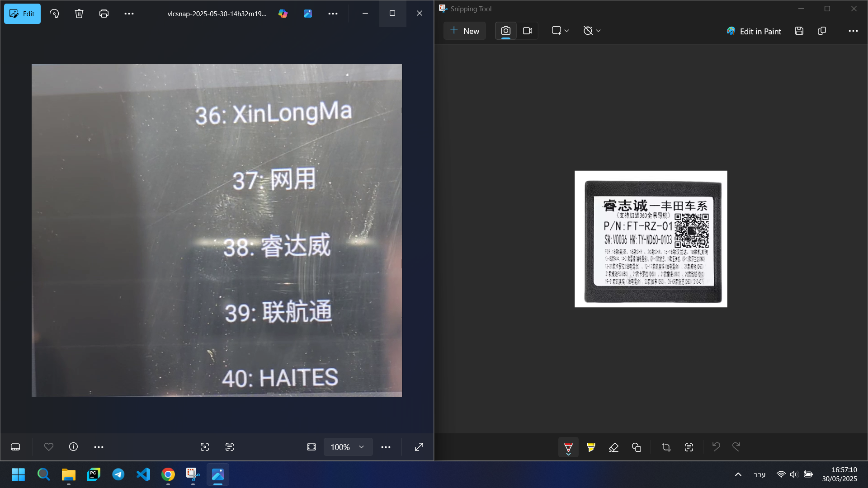Open battery status in system tray
The height and width of the screenshot is (488, 868).
coord(808,474)
